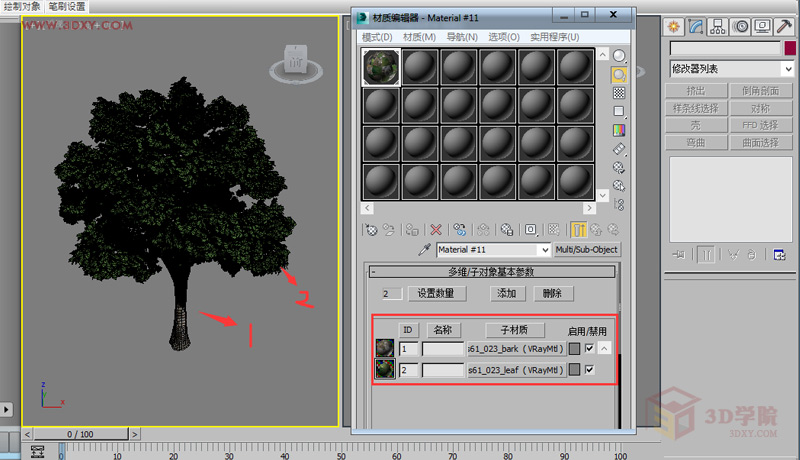Click Go Forward to Sibling icon
Screen dimensions: 800x460
pyautogui.click(x=613, y=230)
